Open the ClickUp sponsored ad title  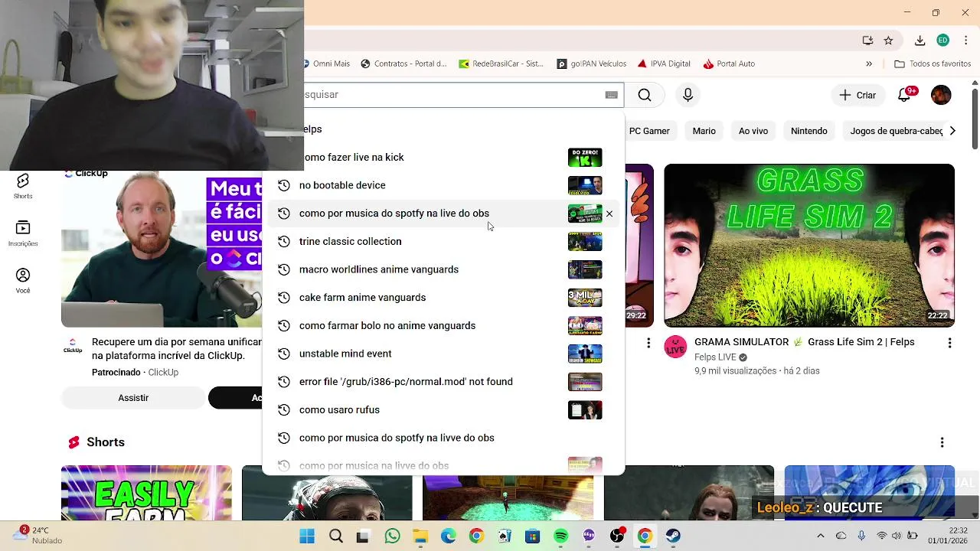coord(177,349)
